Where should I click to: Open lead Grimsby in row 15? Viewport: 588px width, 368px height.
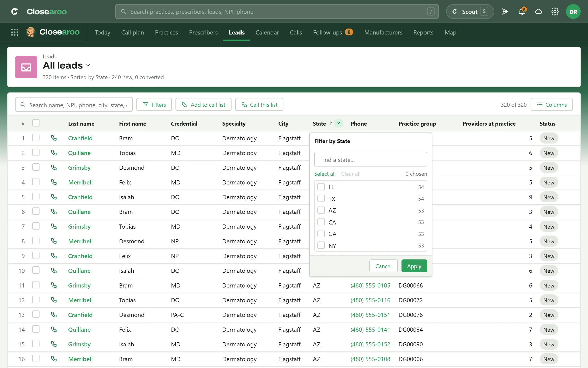[79, 344]
